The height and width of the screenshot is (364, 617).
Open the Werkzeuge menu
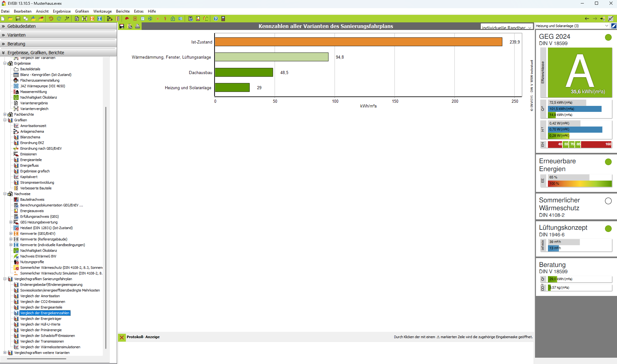102,11
